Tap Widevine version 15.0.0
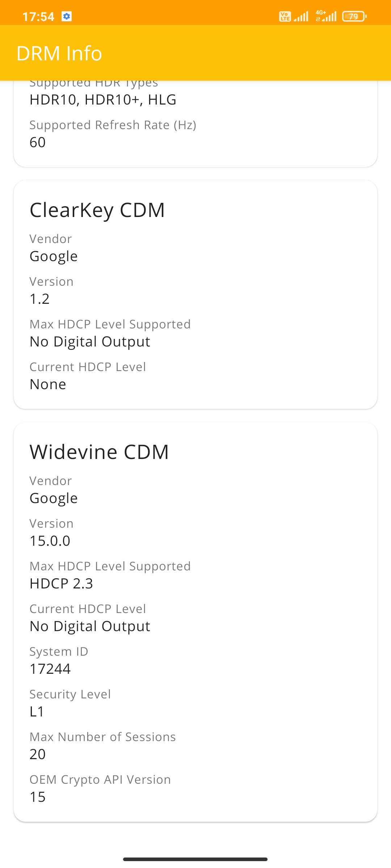Screen dimensions: 391x868 50,541
